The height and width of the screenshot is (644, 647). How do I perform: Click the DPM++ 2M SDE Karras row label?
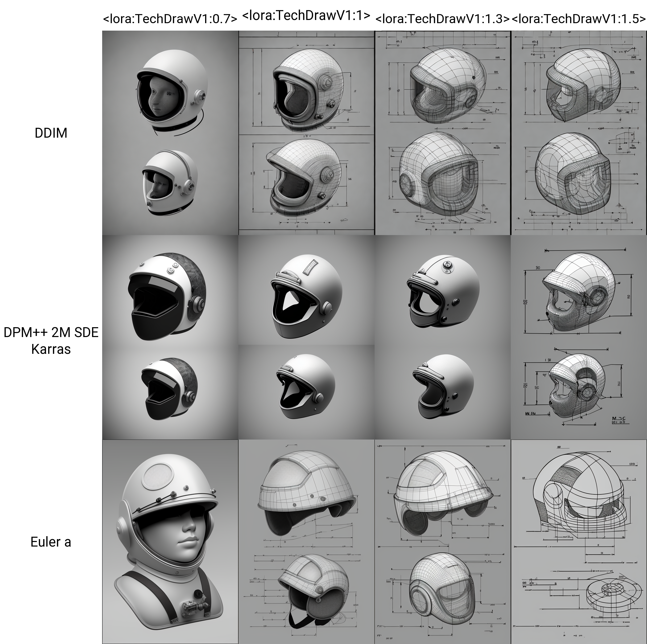pos(51,341)
